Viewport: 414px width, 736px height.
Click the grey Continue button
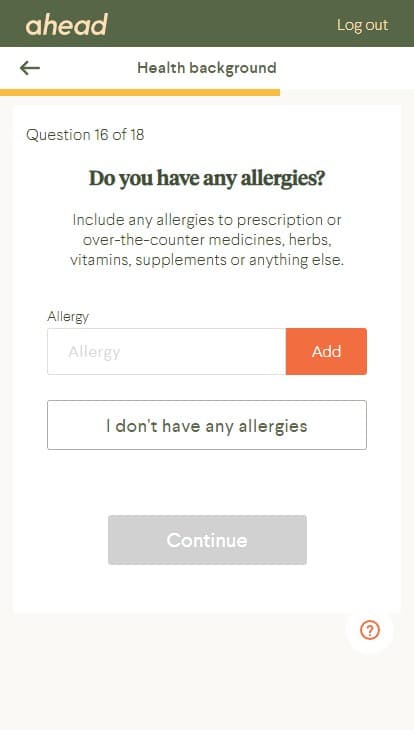[207, 540]
